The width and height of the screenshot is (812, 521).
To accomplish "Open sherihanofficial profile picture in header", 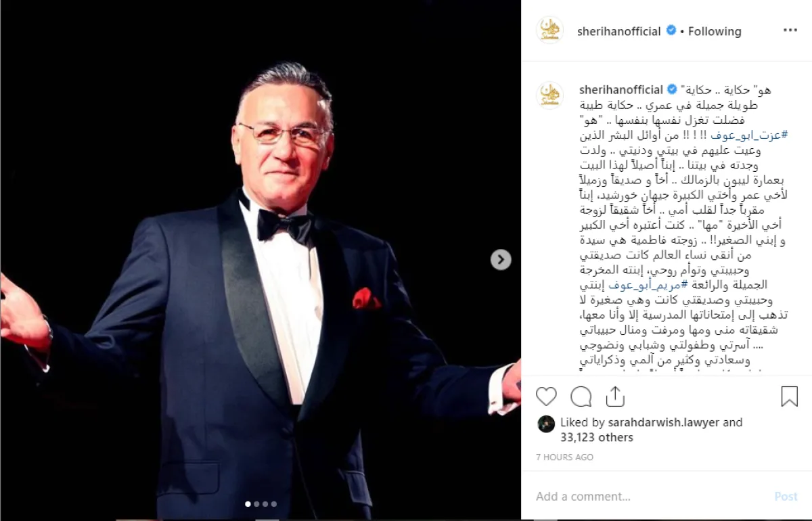I will [549, 30].
